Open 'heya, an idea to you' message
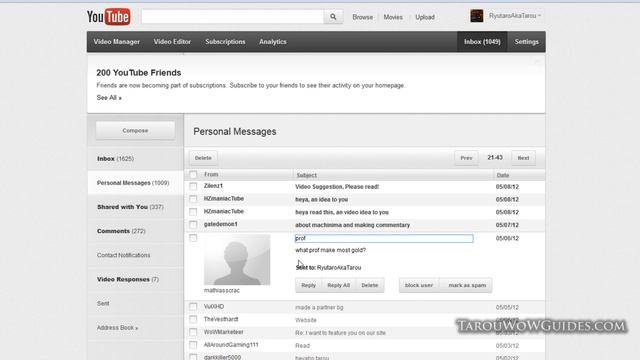This screenshot has width=640, height=360. [x=321, y=200]
